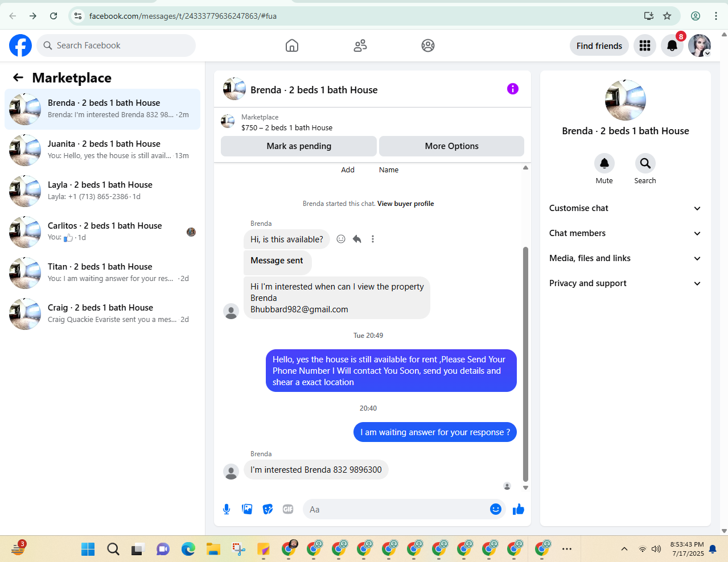728x562 pixels.
Task: Open the emoji picker in message box
Action: click(x=496, y=509)
